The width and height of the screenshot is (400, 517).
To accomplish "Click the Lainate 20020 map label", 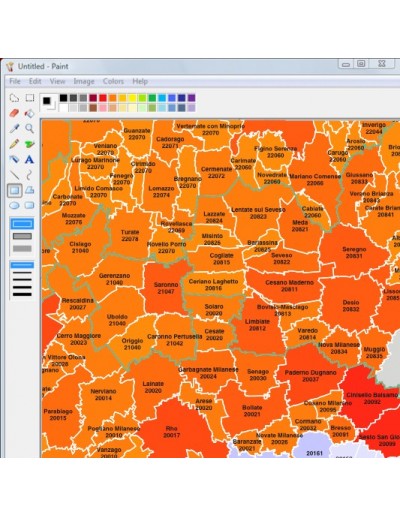I will [153, 387].
